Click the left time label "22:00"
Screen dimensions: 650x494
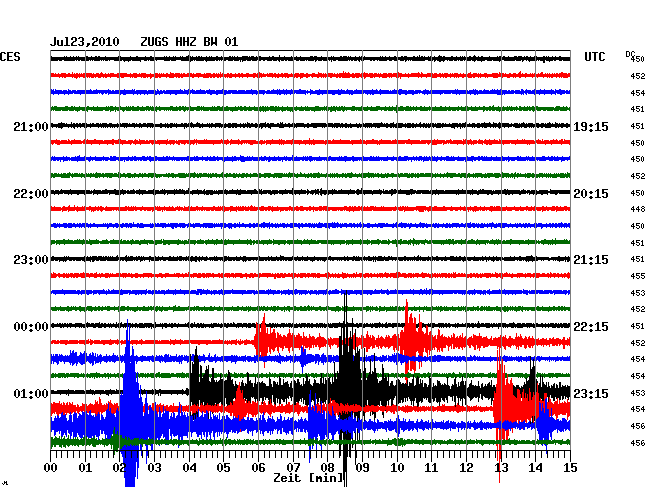[x=31, y=194]
